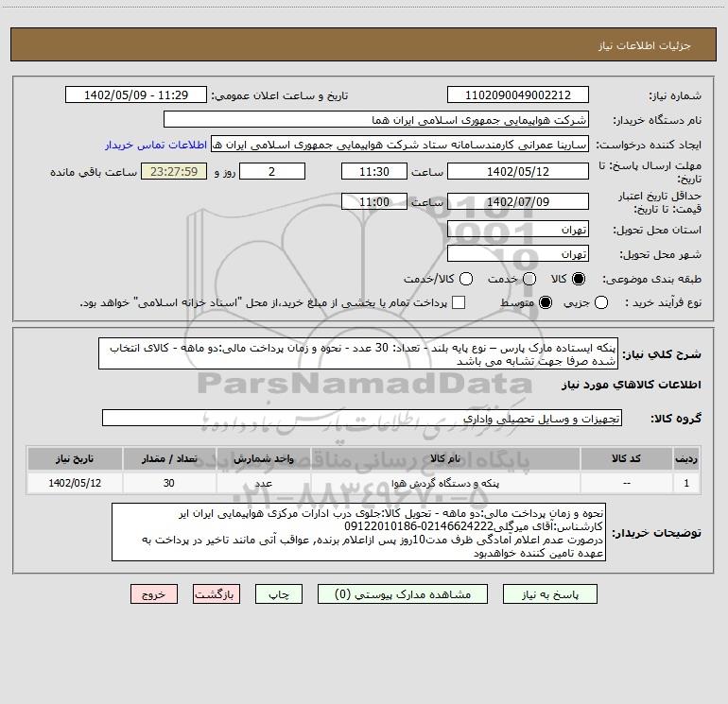Open the buyer contact info link اطلاعات تماس خریدار
This screenshot has width=728, height=704.
click(x=156, y=145)
